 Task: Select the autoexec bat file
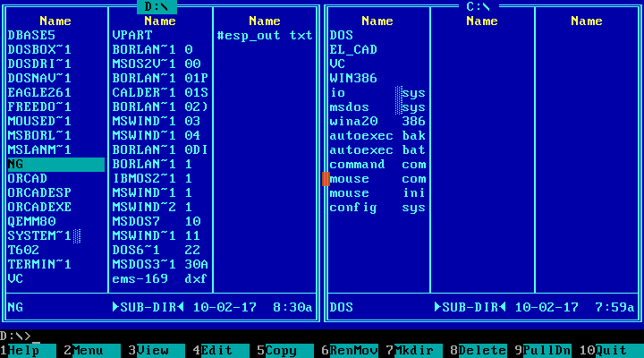[x=377, y=150]
